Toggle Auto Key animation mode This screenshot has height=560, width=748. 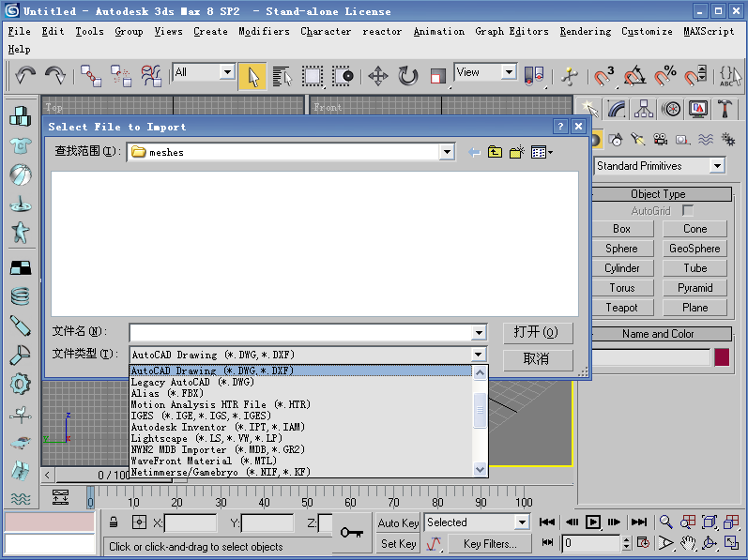(398, 522)
